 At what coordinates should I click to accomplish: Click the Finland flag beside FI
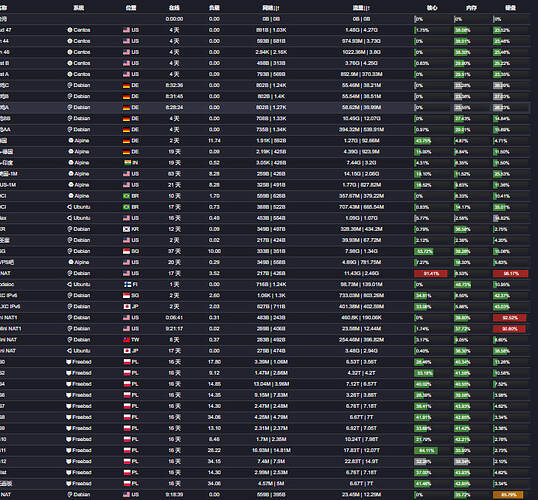click(x=127, y=284)
